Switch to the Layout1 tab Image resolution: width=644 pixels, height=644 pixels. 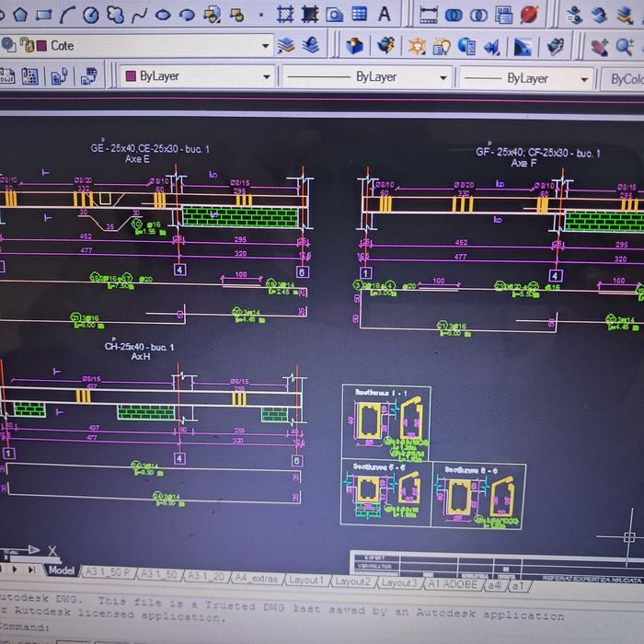click(x=306, y=580)
